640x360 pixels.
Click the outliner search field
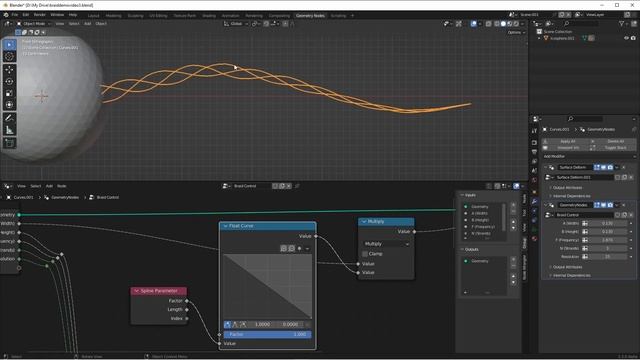[x=581, y=24]
